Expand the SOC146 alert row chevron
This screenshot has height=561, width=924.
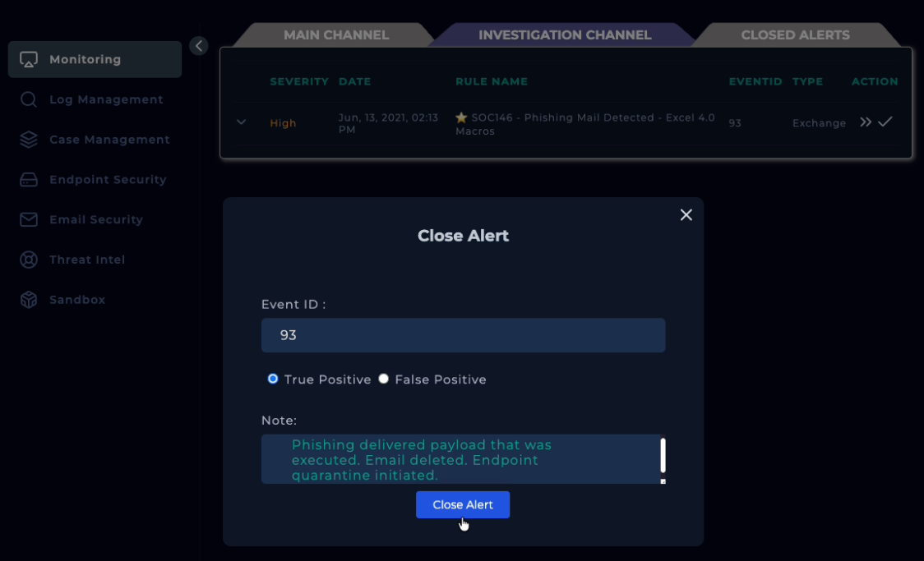(x=241, y=122)
